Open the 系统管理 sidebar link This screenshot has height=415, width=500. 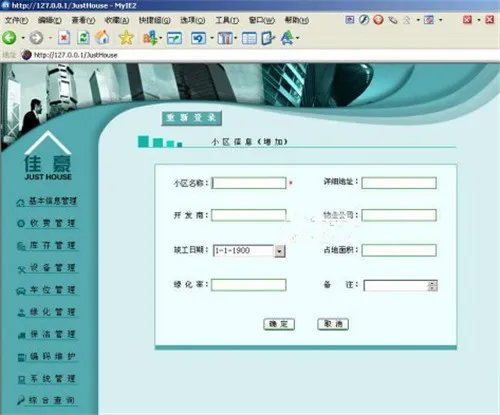[x=52, y=379]
